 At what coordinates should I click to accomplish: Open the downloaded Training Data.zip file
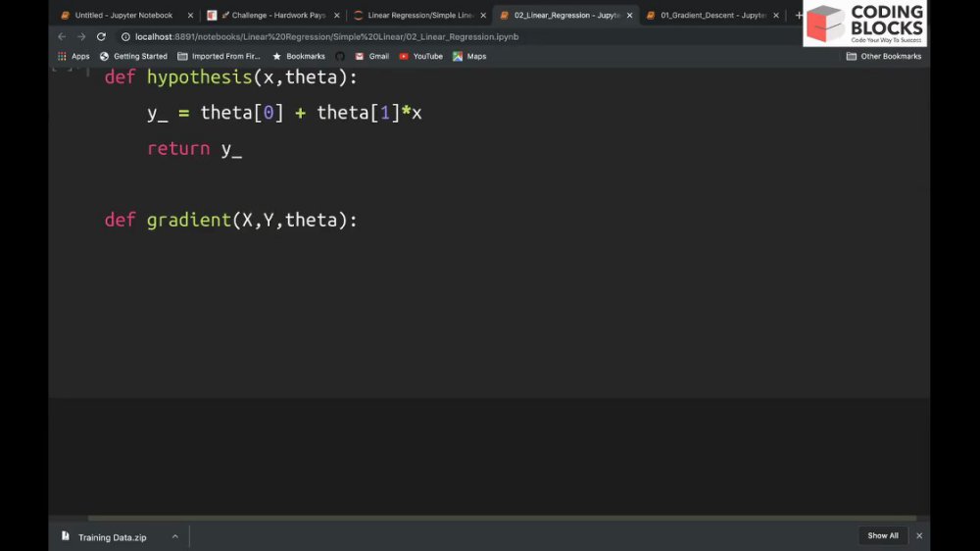pyautogui.click(x=105, y=536)
